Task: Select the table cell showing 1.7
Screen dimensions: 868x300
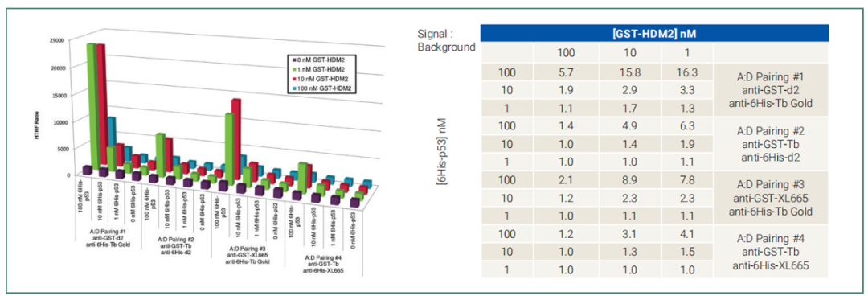Action: coord(631,108)
